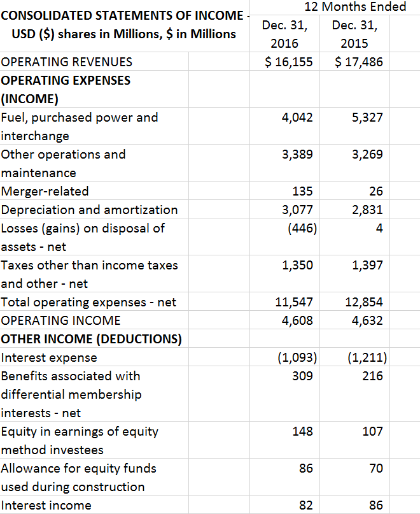This screenshot has height=514, width=420.
Task: Click the OTHER INCOME (DEDUCTIONS) heading
Action: point(91,339)
